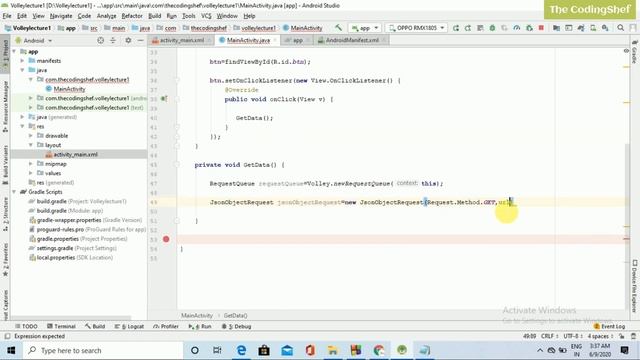Open the SDK Manager icon
640x360 pixels.
click(x=605, y=28)
